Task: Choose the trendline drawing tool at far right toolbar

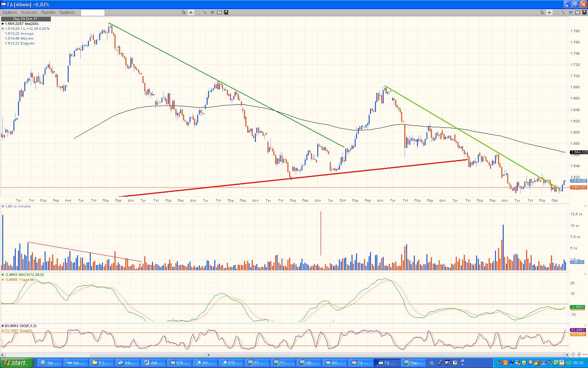Action: 563,12
